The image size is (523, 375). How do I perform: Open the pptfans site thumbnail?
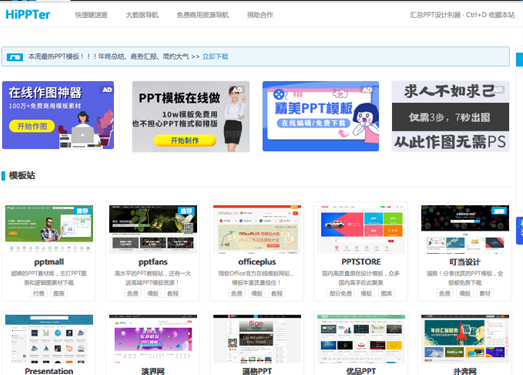[x=153, y=229]
